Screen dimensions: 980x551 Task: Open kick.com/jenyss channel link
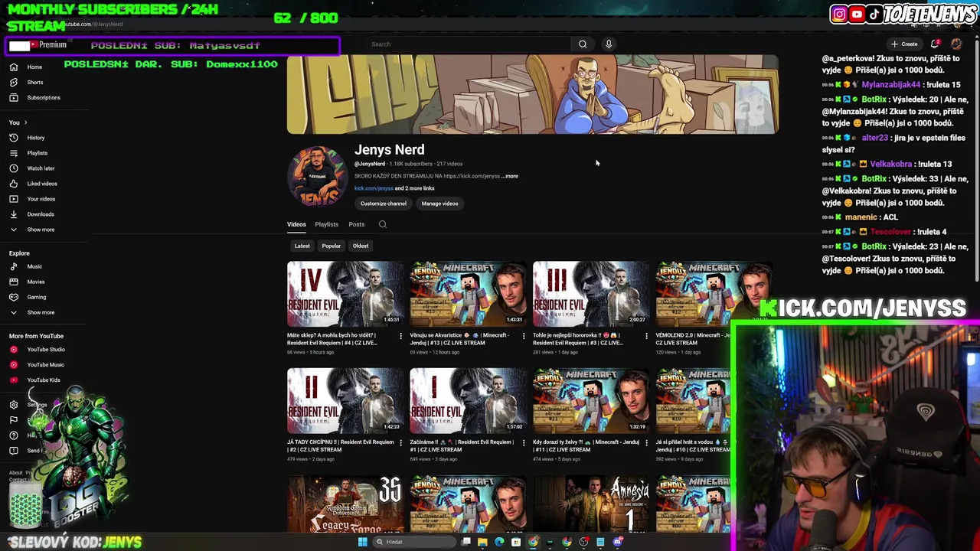pyautogui.click(x=374, y=188)
